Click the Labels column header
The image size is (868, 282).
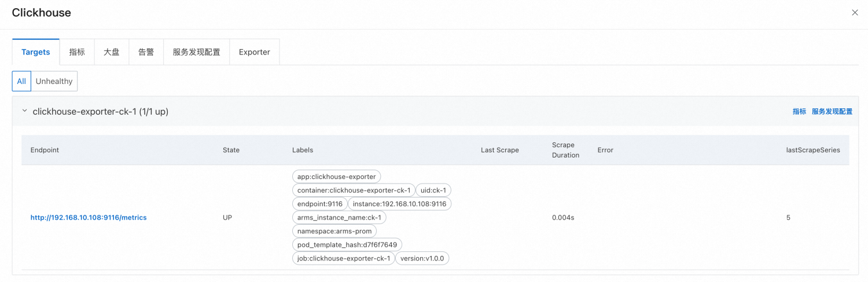coord(303,150)
